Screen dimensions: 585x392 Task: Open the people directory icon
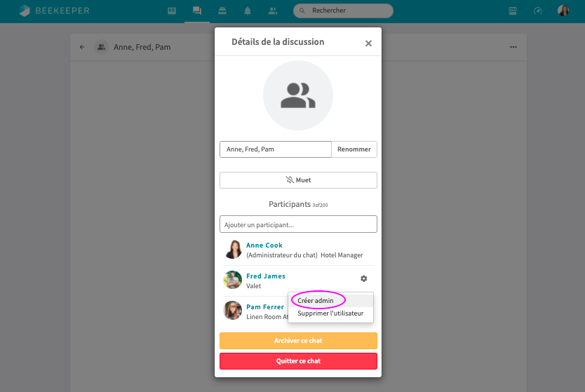coord(273,11)
